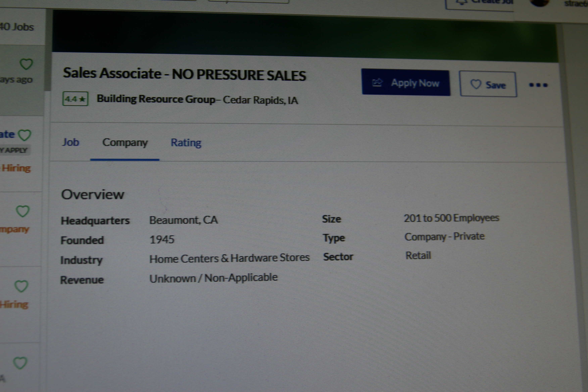Open the three-dot more options menu
588x392 pixels.
click(x=538, y=85)
